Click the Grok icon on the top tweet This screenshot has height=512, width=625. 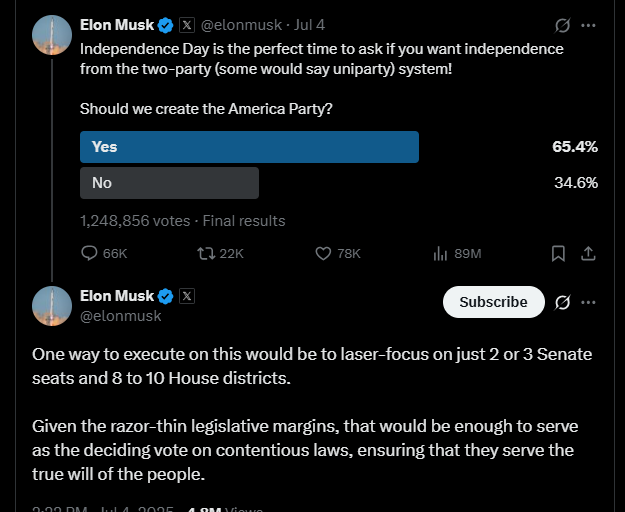point(562,26)
